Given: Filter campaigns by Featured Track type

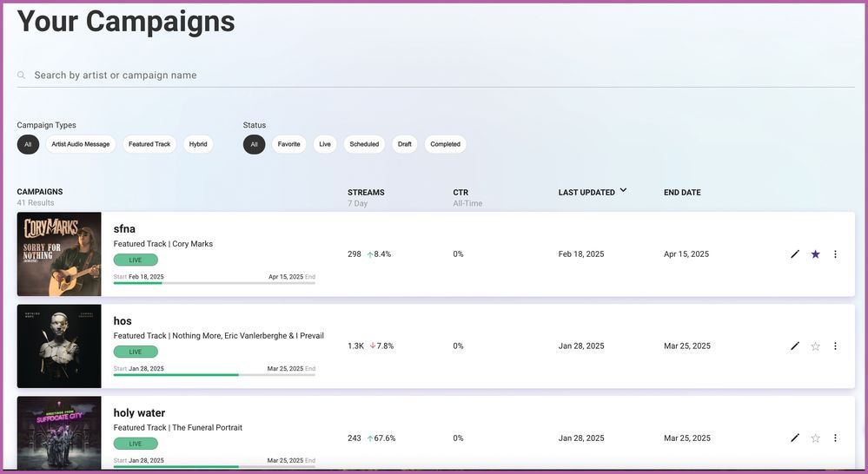Looking at the screenshot, I should (149, 144).
